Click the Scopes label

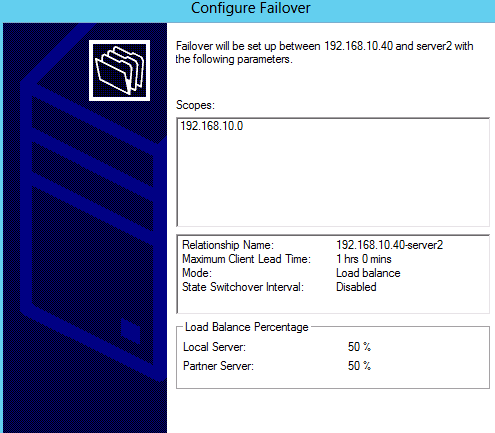click(x=195, y=105)
